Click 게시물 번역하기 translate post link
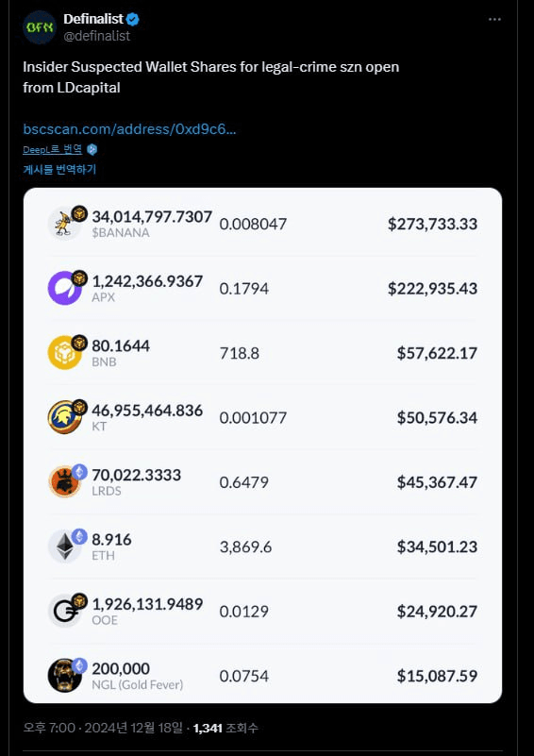 pyautogui.click(x=59, y=169)
